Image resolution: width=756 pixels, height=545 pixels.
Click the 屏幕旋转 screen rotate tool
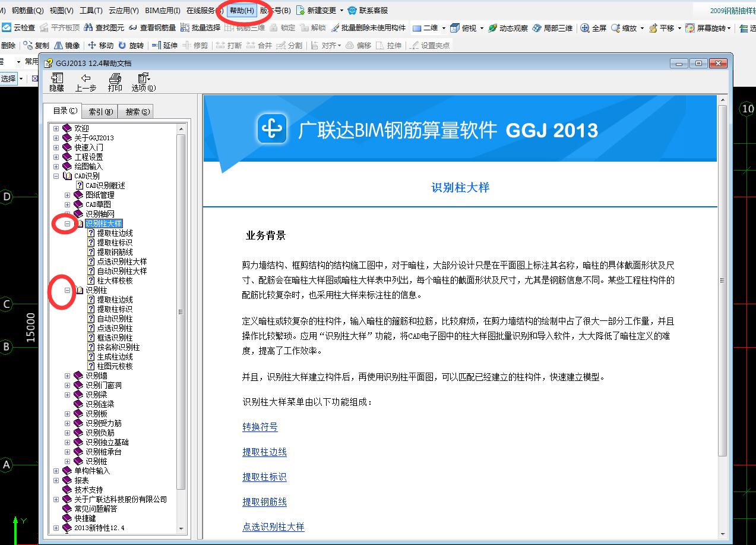click(706, 27)
